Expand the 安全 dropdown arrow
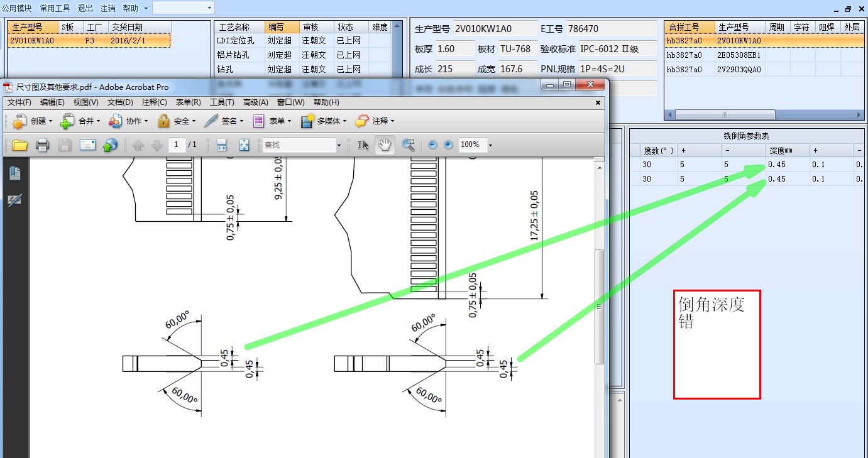Viewport: 868px width, 458px height. coord(194,121)
